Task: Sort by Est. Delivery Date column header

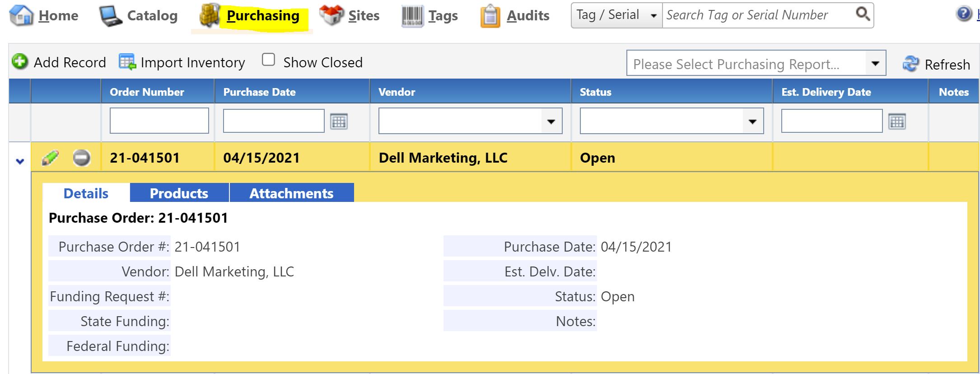Action: 826,92
